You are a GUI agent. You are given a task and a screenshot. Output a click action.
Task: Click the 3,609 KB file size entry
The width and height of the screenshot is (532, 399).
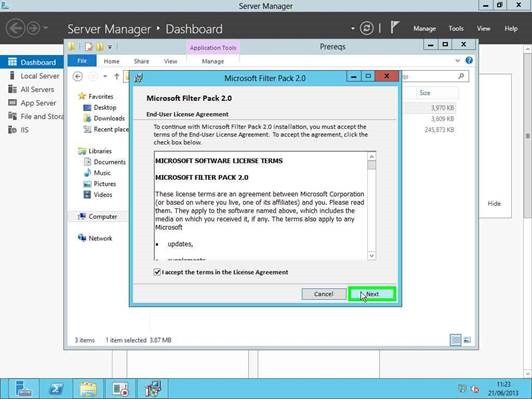tap(442, 119)
